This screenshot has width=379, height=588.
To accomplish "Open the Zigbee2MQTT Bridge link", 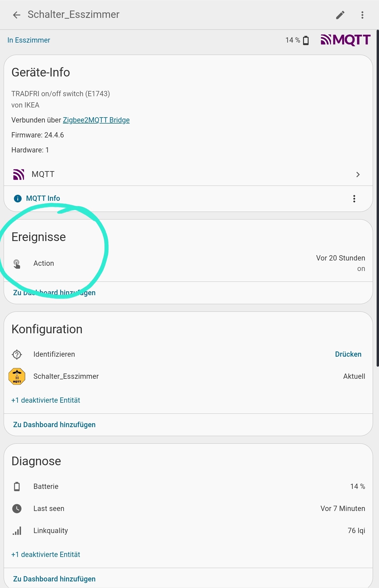I will (x=96, y=120).
